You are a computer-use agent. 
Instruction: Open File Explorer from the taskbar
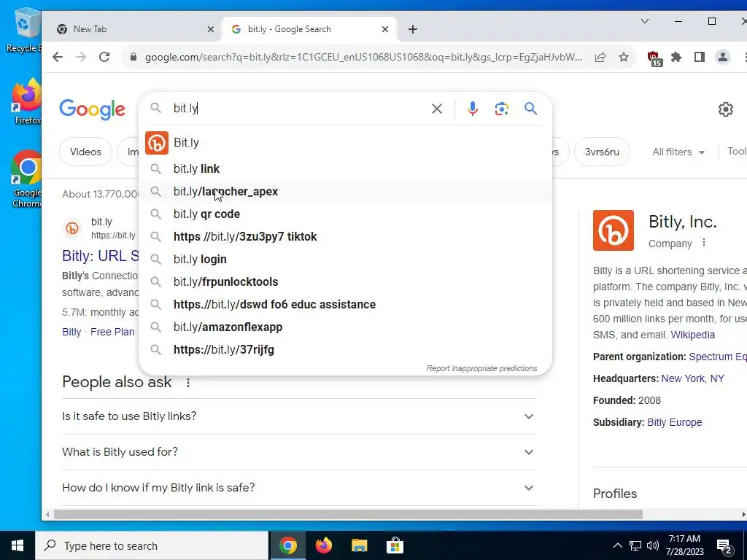[x=359, y=545]
